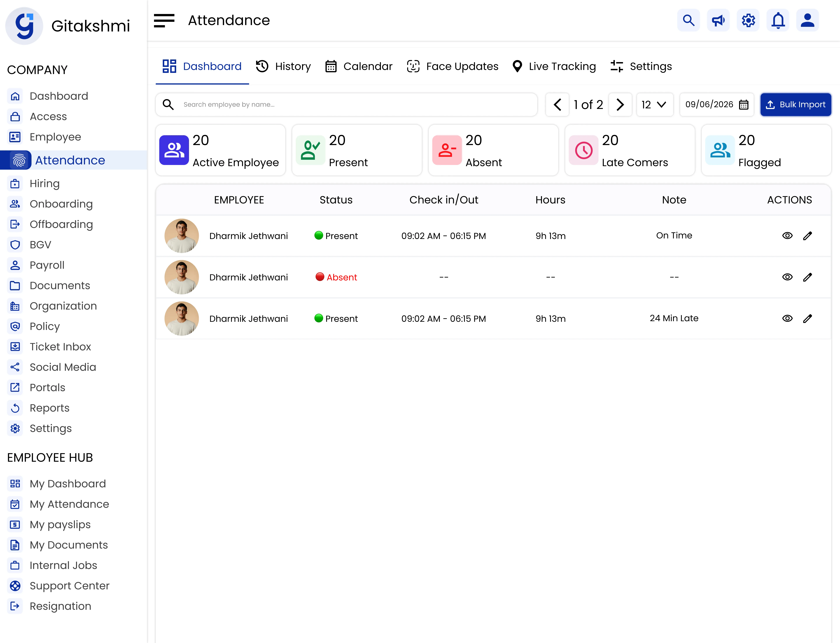Go to the next page arrow
This screenshot has width=840, height=643.
pos(620,104)
